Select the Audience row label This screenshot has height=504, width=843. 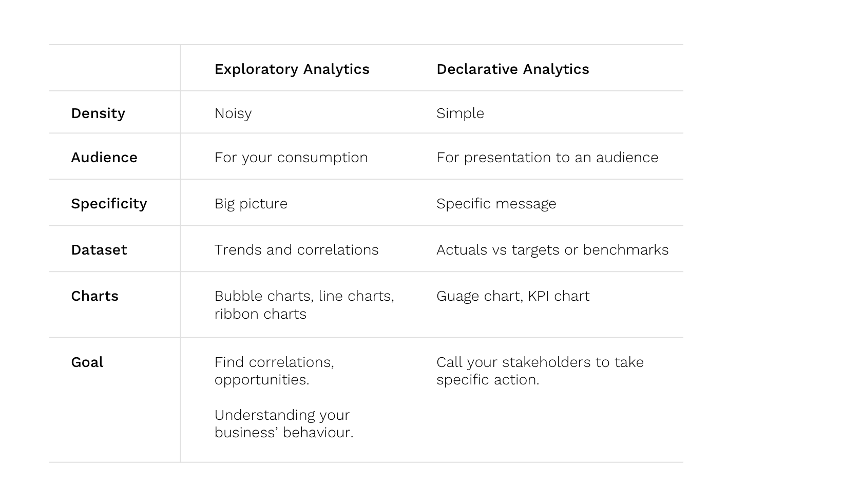pos(104,158)
